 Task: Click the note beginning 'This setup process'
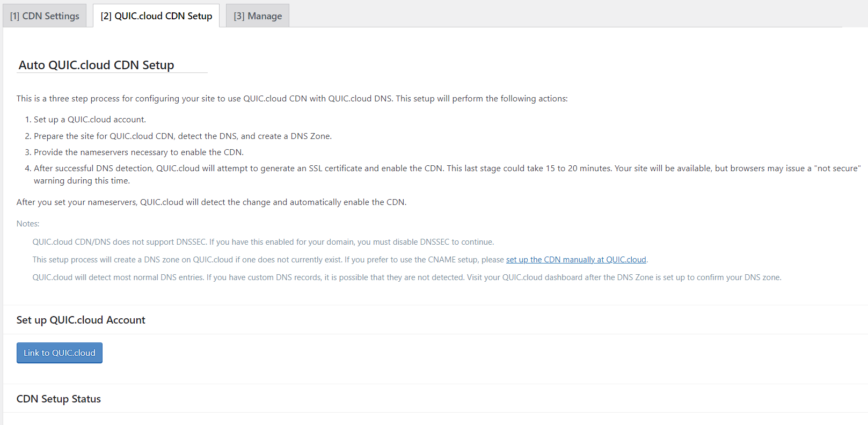tap(268, 260)
